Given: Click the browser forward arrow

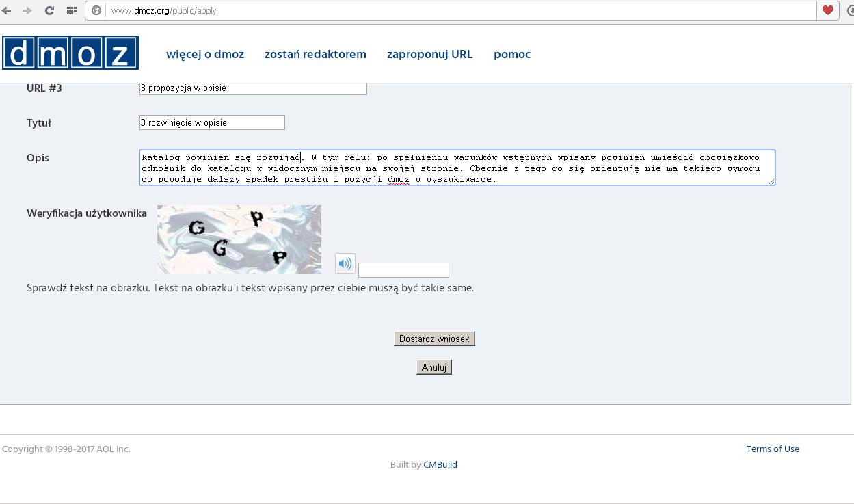Looking at the screenshot, I should pos(27,10).
